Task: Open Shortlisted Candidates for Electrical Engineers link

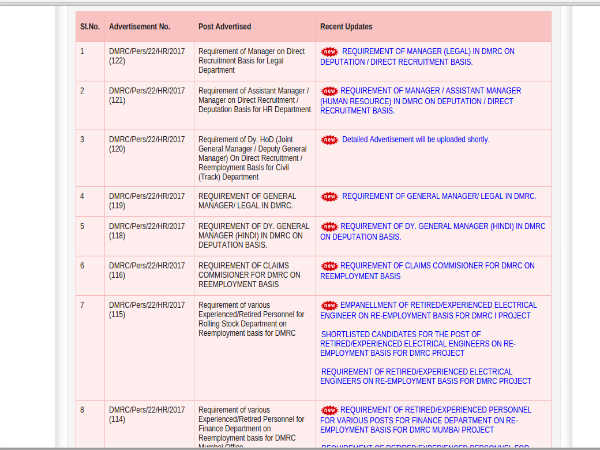Action: point(418,344)
